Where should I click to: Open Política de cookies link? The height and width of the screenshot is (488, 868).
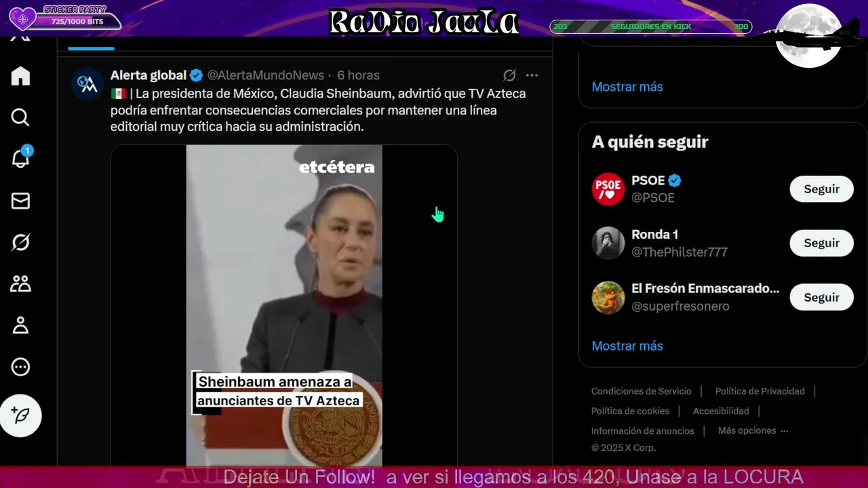(630, 411)
